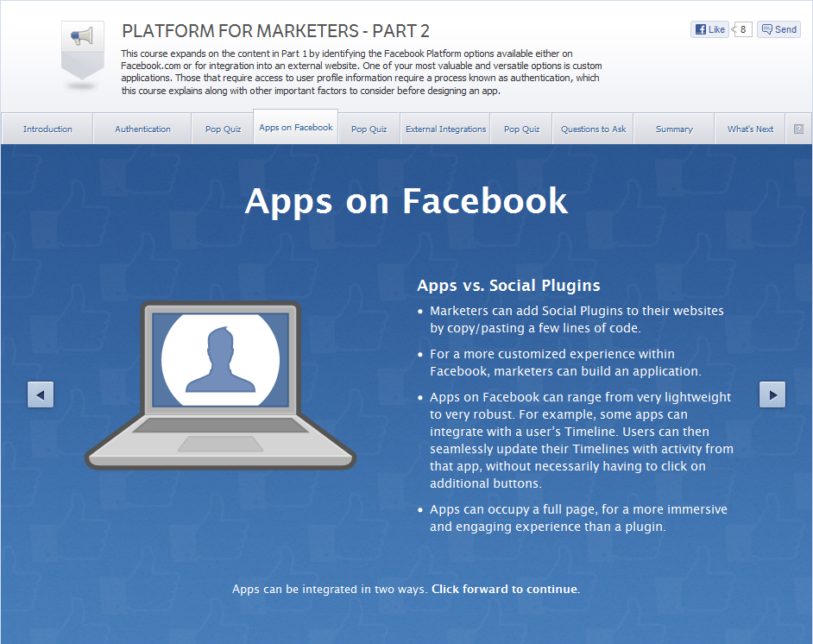Open the Pop Quiz tab after Authentication
This screenshot has height=644, width=813.
(x=223, y=129)
